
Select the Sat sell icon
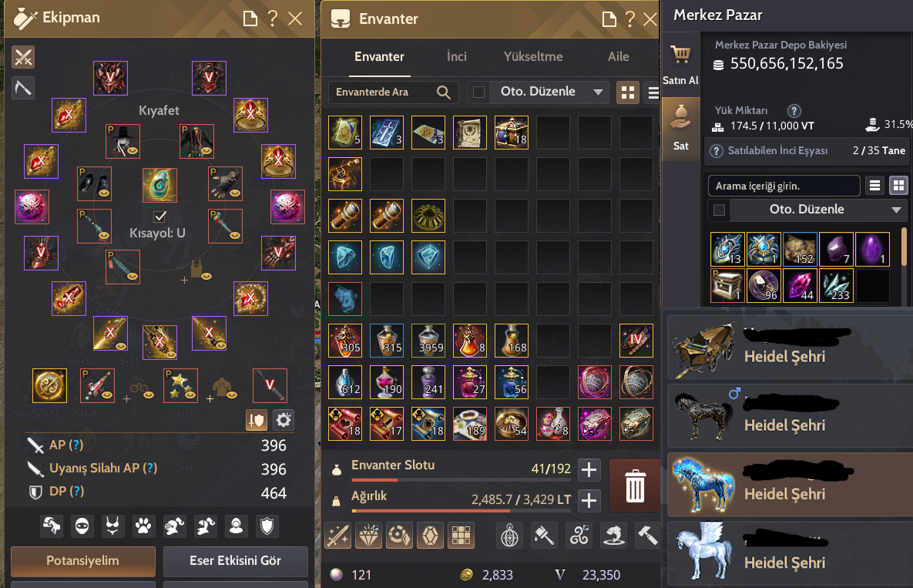point(680,116)
